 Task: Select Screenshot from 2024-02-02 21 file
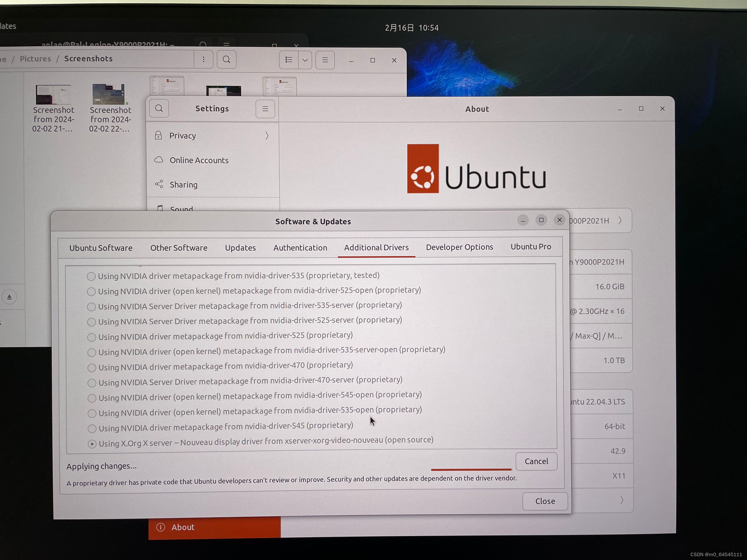point(53,108)
